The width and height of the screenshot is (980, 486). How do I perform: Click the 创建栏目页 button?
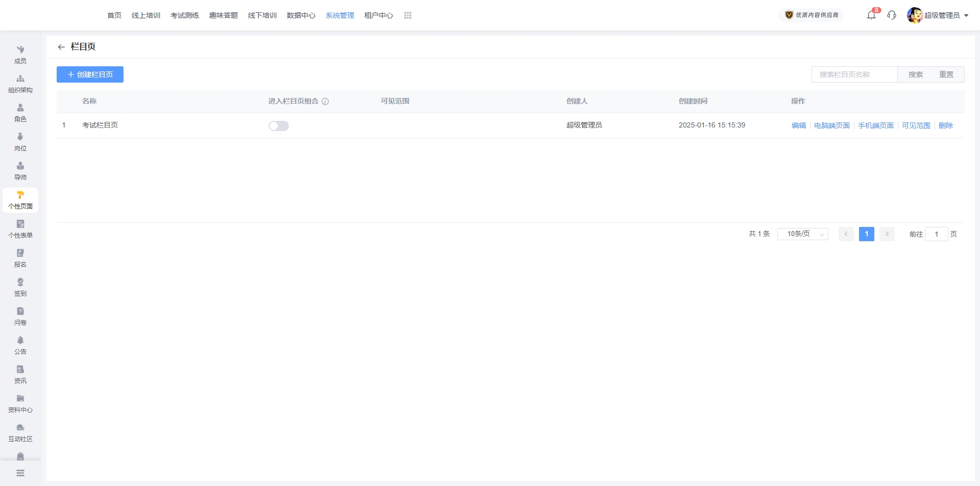[x=90, y=74]
